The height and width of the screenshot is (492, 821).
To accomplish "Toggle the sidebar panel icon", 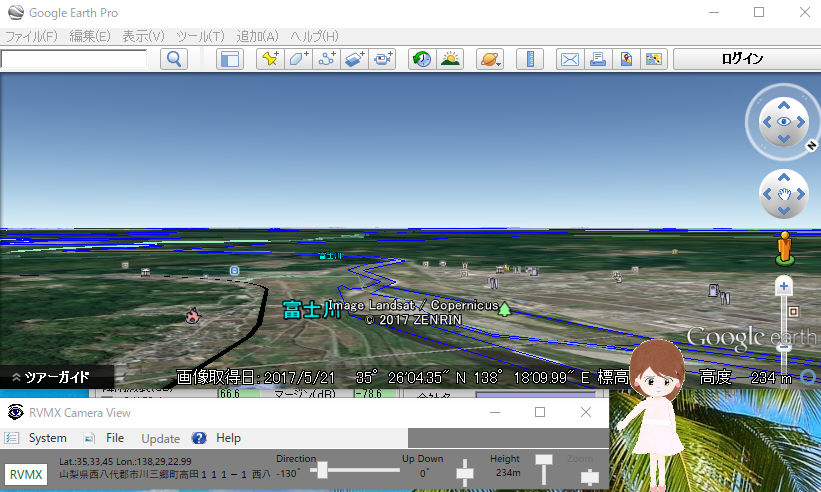I will pos(230,59).
